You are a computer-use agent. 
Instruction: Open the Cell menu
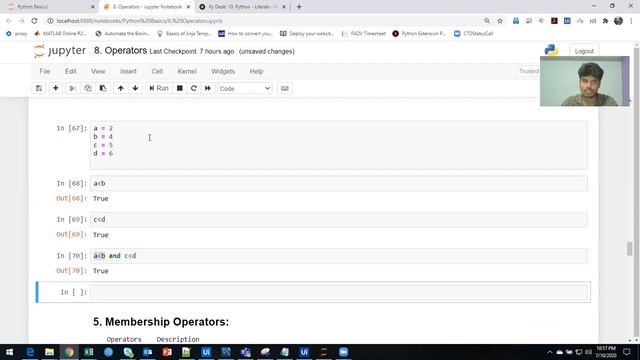pyautogui.click(x=157, y=71)
